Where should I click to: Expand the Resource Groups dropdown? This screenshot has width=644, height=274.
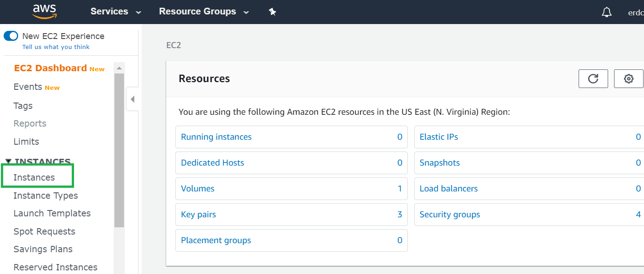(204, 12)
